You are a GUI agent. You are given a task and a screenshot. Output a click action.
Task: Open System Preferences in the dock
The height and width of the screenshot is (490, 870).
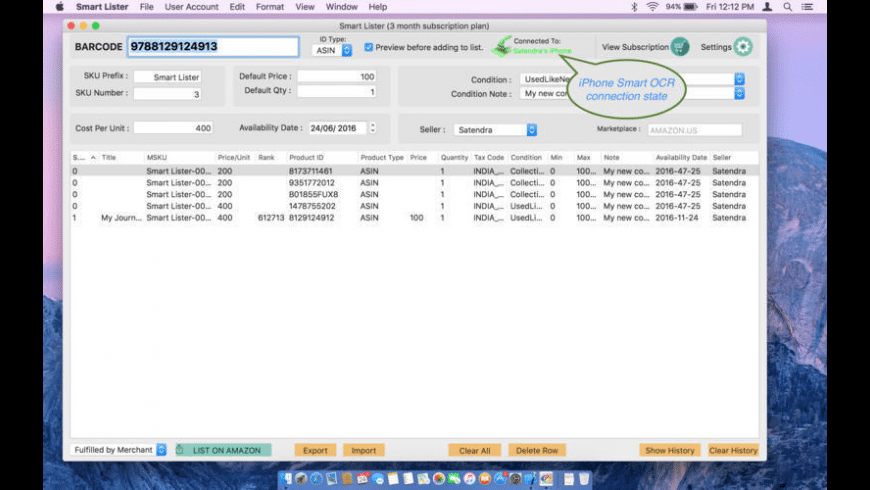(515, 478)
